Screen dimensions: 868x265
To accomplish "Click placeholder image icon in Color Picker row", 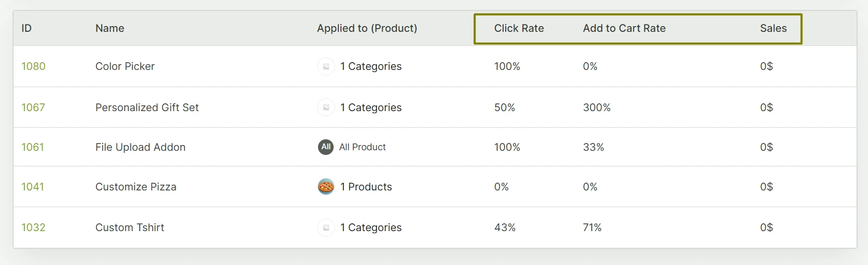I will [x=326, y=66].
